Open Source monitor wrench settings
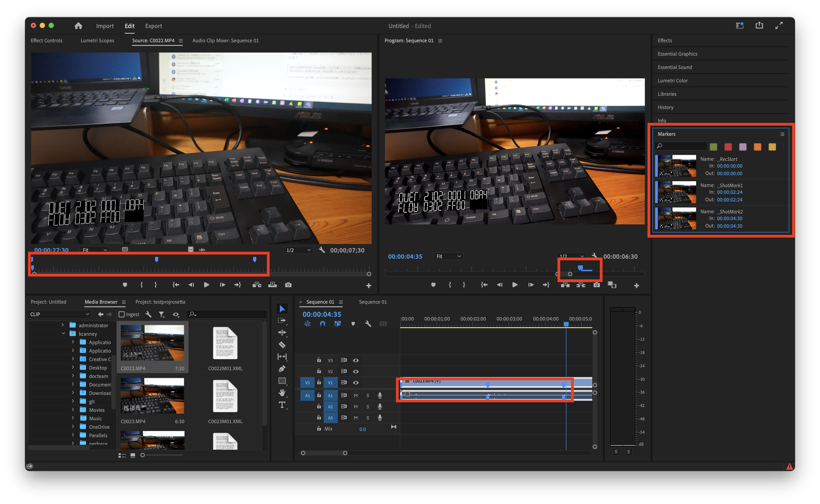This screenshot has width=820, height=504. click(x=322, y=250)
